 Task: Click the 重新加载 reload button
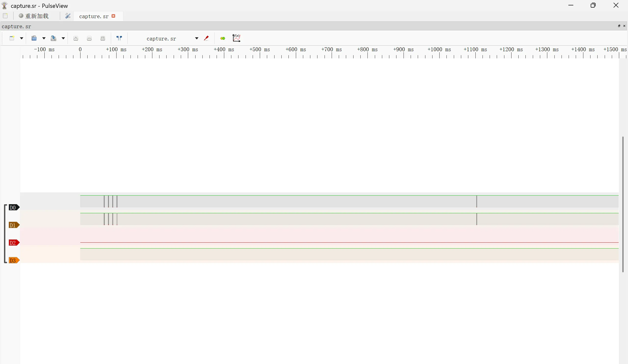pyautogui.click(x=34, y=16)
